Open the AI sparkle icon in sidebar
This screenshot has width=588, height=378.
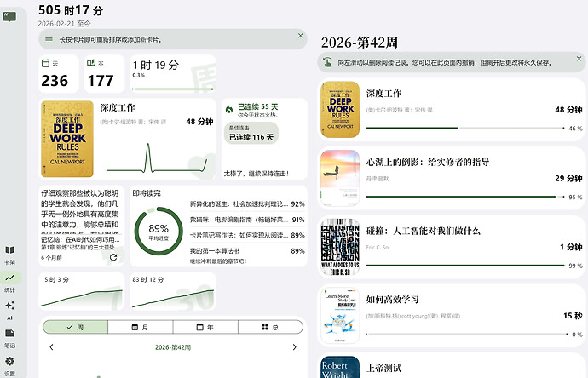(x=9, y=306)
